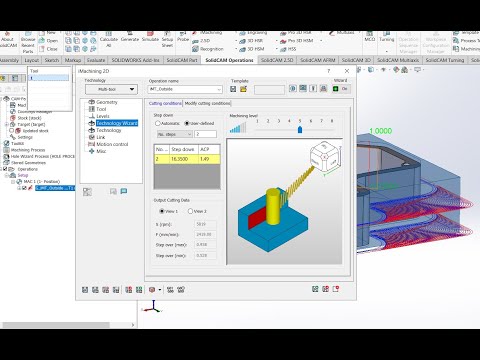Click the Probe icon in ribbon

(183, 37)
